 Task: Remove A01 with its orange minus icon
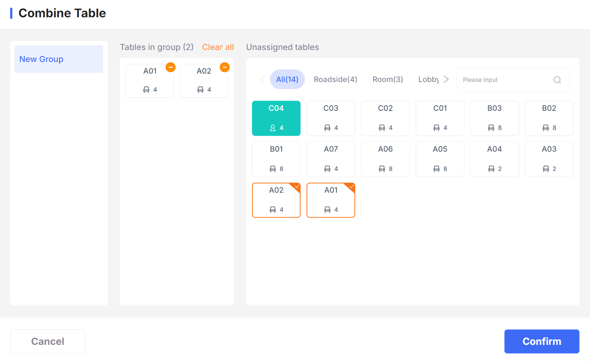[171, 67]
